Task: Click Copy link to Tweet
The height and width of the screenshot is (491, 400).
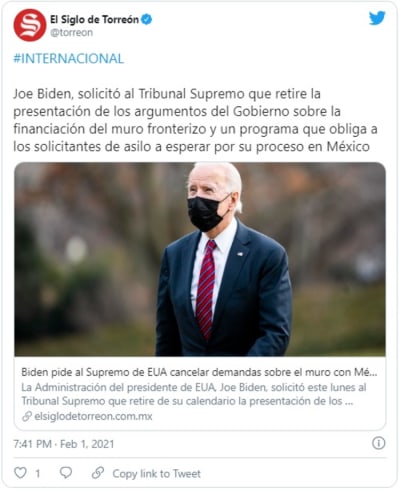Action: click(x=156, y=473)
